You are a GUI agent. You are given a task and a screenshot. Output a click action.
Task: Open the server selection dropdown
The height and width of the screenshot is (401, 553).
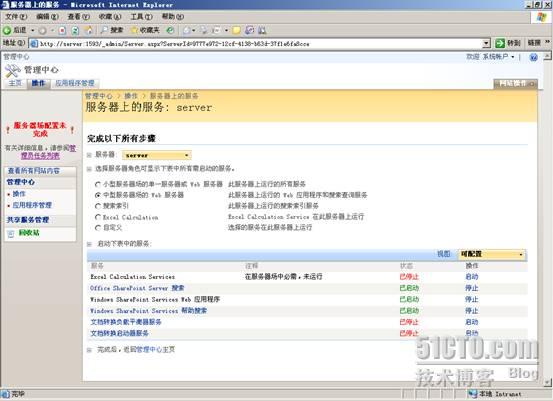point(157,155)
